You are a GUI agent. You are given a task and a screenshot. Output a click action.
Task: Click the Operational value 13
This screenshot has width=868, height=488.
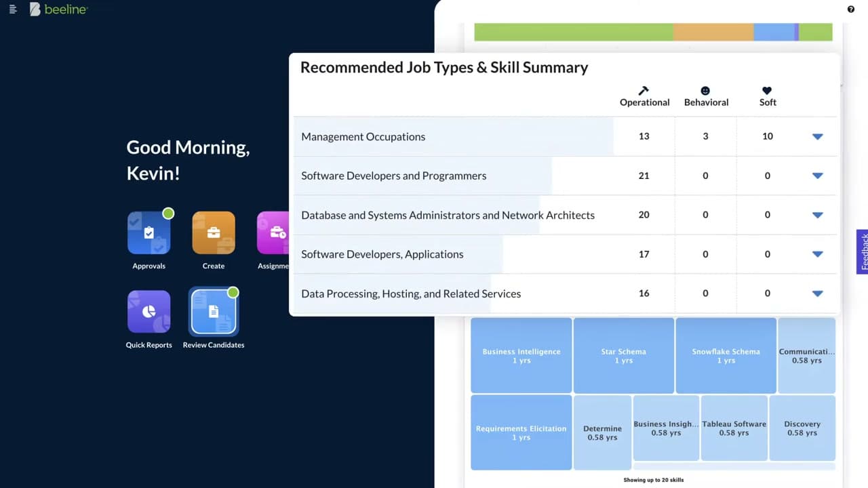pos(644,136)
